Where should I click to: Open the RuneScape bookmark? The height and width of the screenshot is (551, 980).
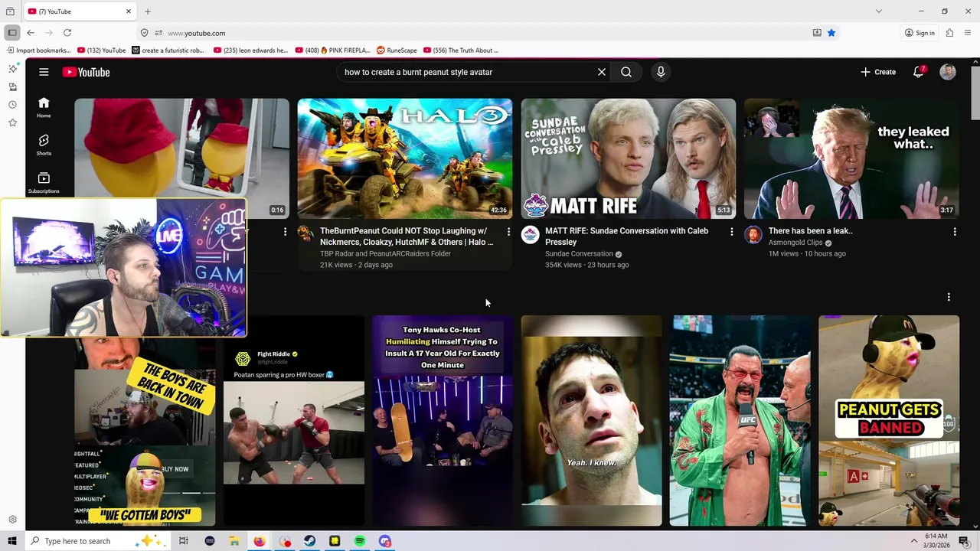click(397, 51)
